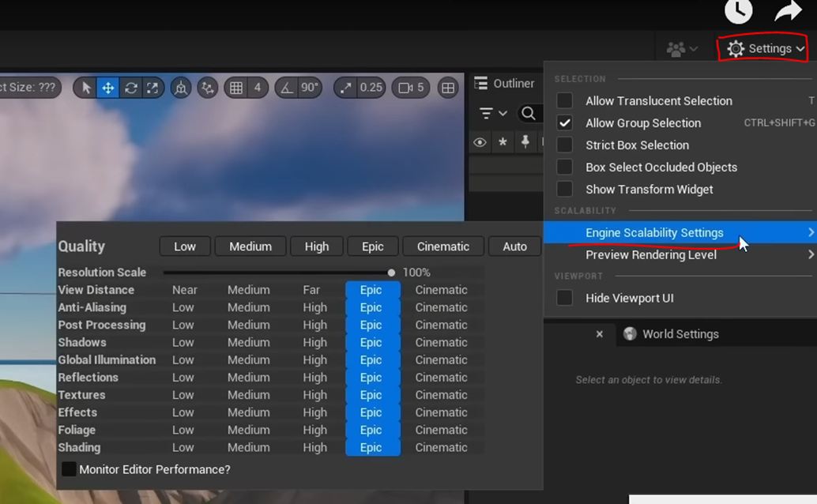This screenshot has width=817, height=504.
Task: Set View Distance to Near
Action: 185,290
